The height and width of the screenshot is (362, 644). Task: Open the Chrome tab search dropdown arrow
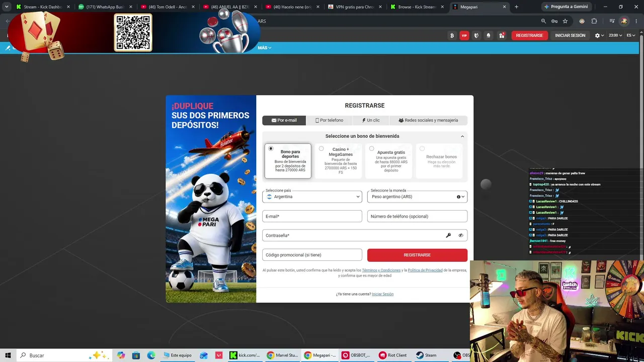point(7,7)
